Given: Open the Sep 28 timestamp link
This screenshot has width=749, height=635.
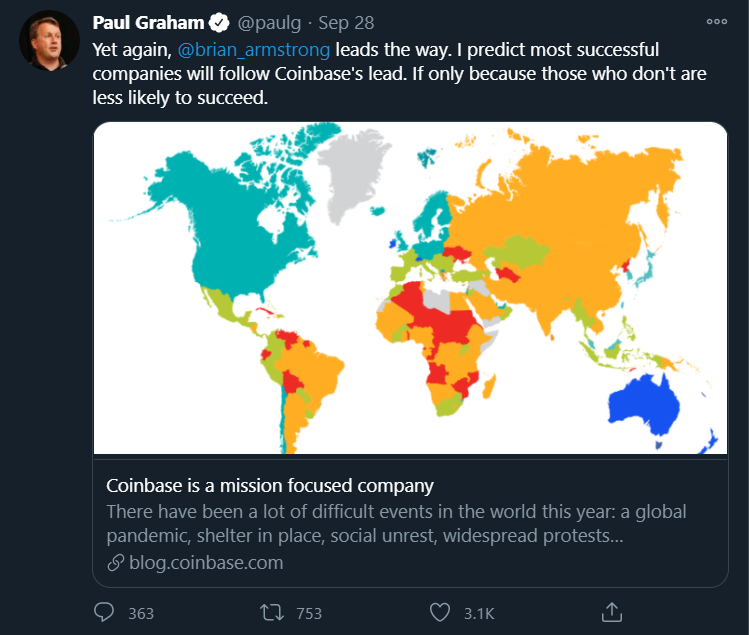Looking at the screenshot, I should [x=346, y=23].
